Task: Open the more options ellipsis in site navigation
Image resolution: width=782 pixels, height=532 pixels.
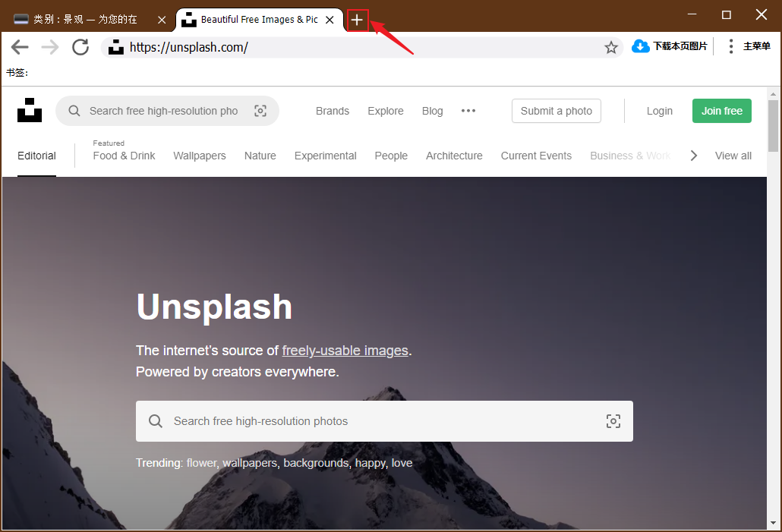Action: [468, 111]
